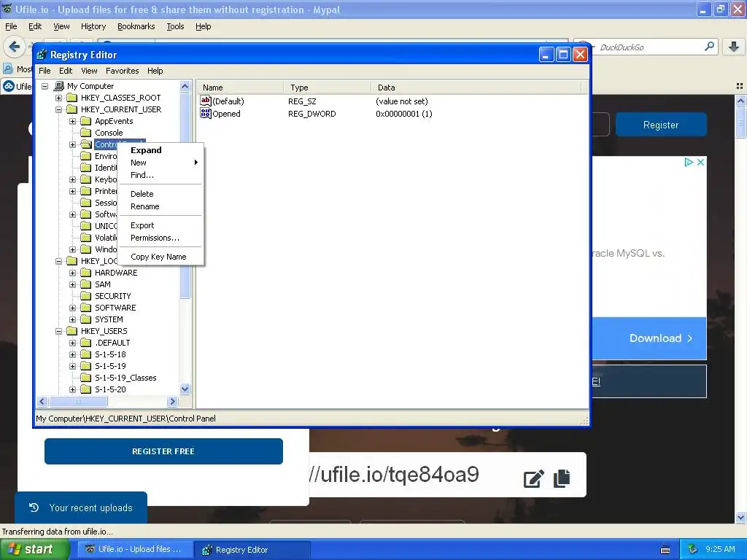Viewport: 747px width, 560px height.
Task: Select the .DEFAULT folder icon
Action: coord(86,343)
